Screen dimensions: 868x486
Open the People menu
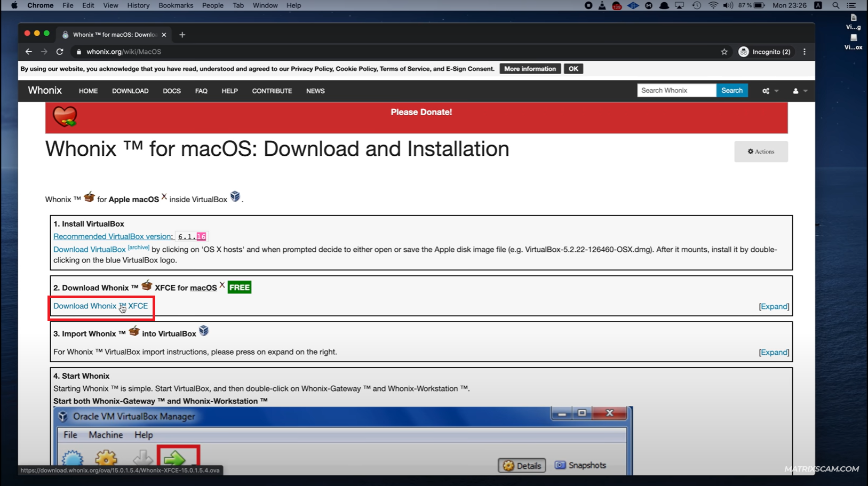click(213, 5)
